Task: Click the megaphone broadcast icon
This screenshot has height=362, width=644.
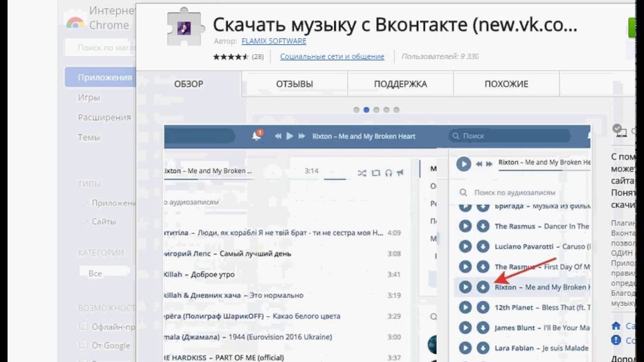Action: [x=400, y=172]
